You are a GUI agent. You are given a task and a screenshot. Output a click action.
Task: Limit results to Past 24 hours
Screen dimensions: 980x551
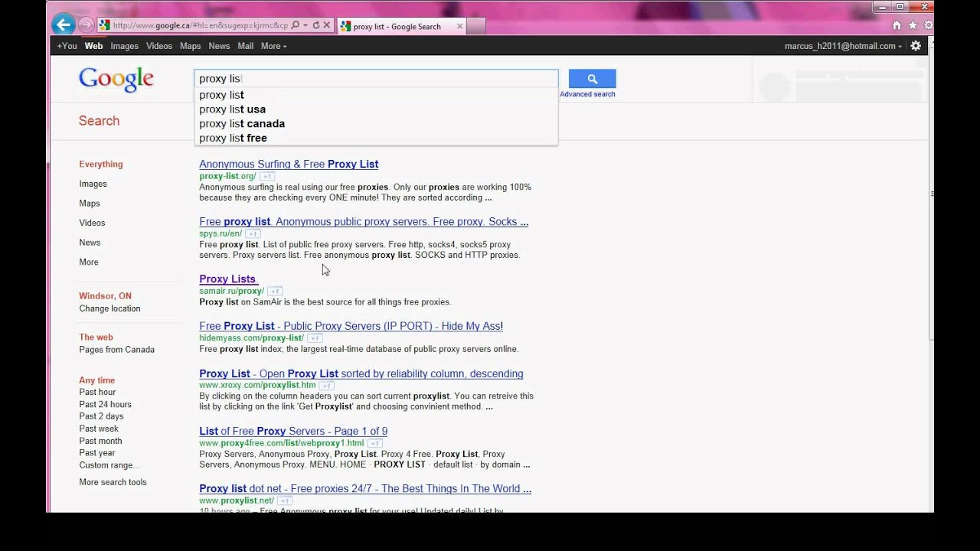[105, 404]
